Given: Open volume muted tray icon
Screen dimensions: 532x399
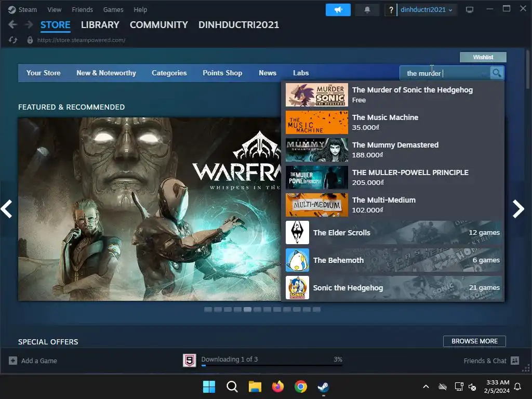Looking at the screenshot, I should click(x=472, y=387).
